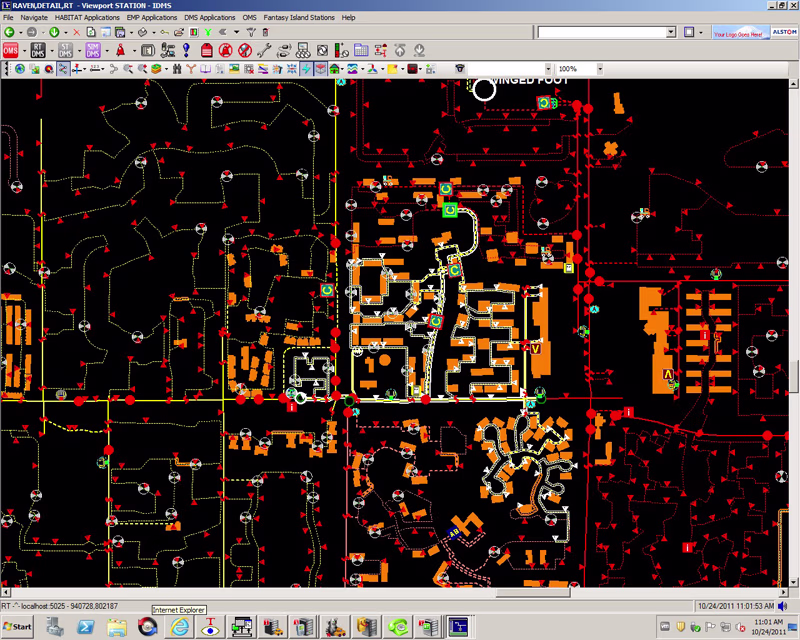
Task: Click the orange Y-branch trace icon
Action: tap(191, 69)
